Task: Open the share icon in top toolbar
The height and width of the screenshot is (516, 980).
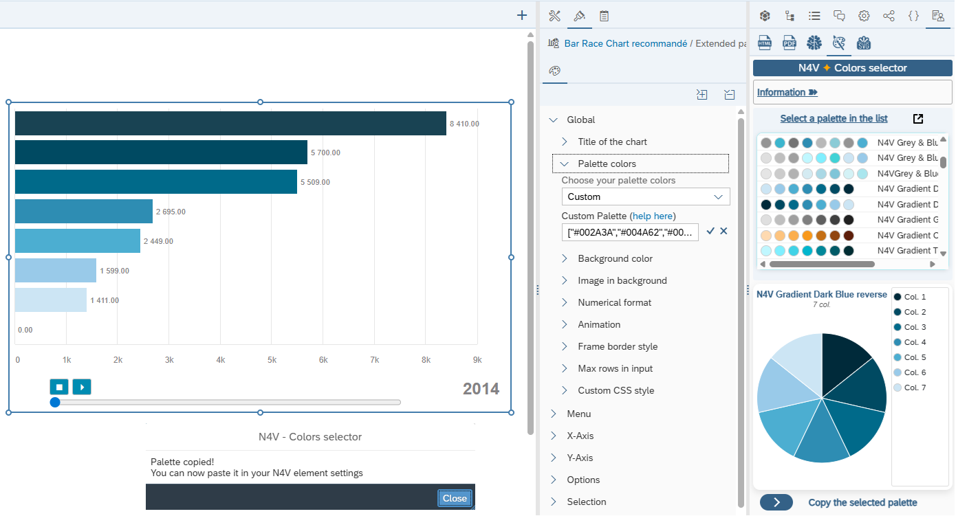Action: [889, 16]
